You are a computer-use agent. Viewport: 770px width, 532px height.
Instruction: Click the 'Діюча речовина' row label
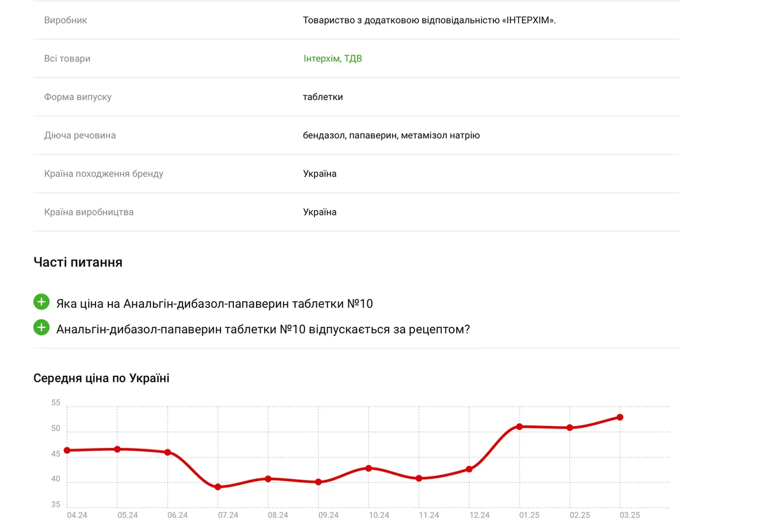click(80, 136)
